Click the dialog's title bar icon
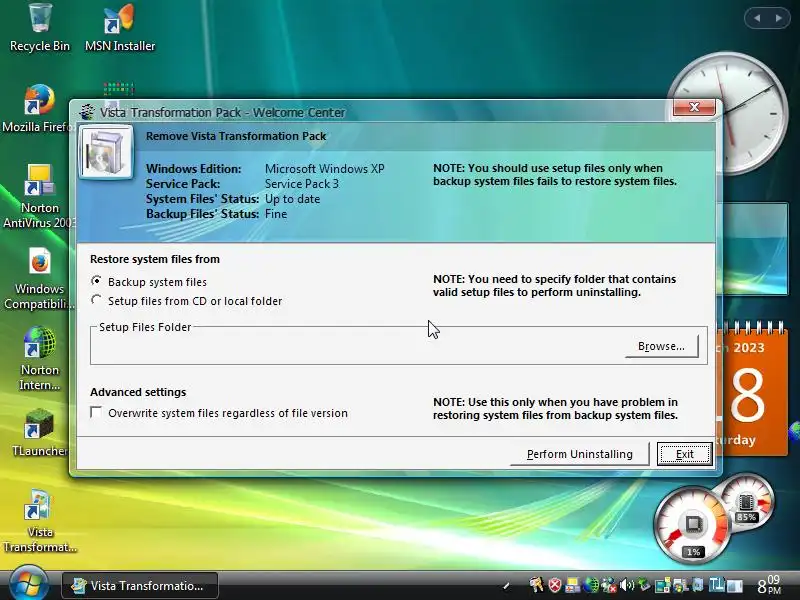800x600 pixels. pyautogui.click(x=87, y=112)
